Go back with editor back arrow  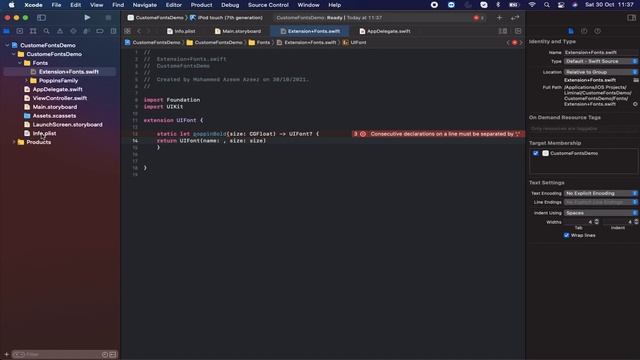point(139,31)
